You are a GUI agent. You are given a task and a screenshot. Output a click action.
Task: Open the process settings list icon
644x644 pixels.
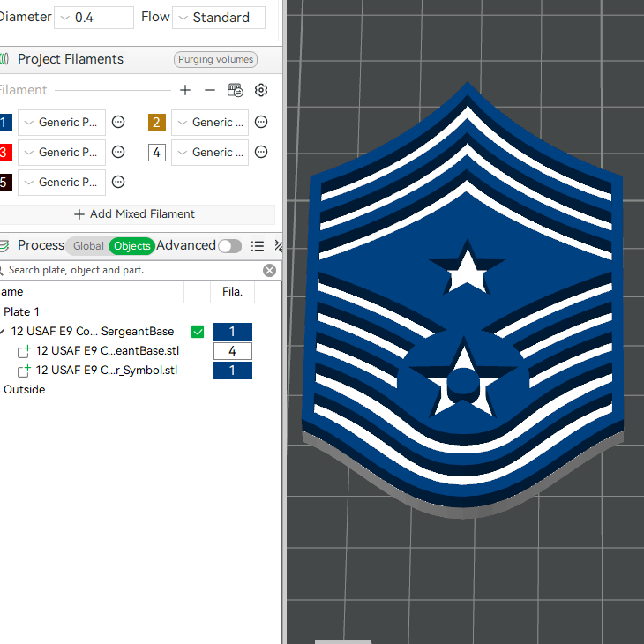tap(258, 245)
